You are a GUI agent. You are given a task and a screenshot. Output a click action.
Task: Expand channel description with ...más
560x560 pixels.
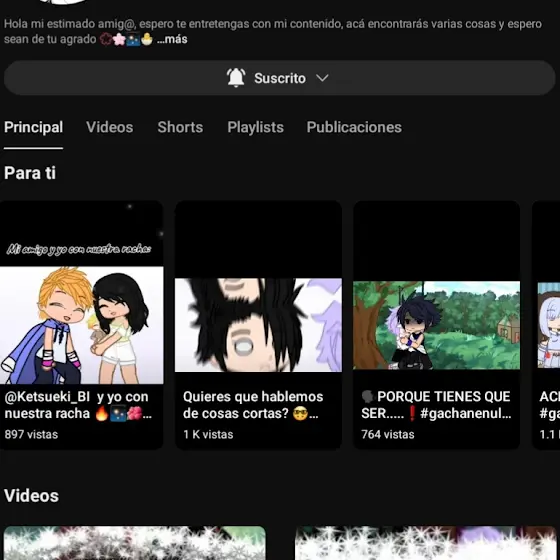tap(172, 39)
